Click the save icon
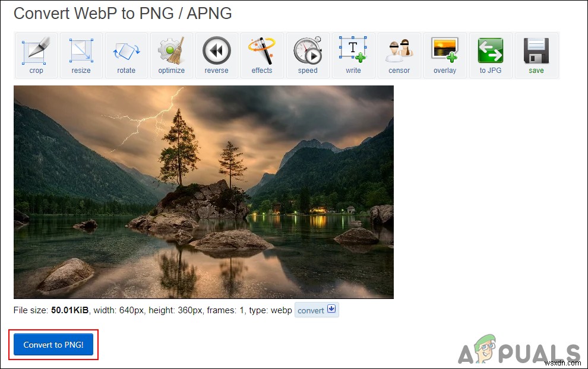Viewport: 588px width, 369px height. tap(536, 55)
